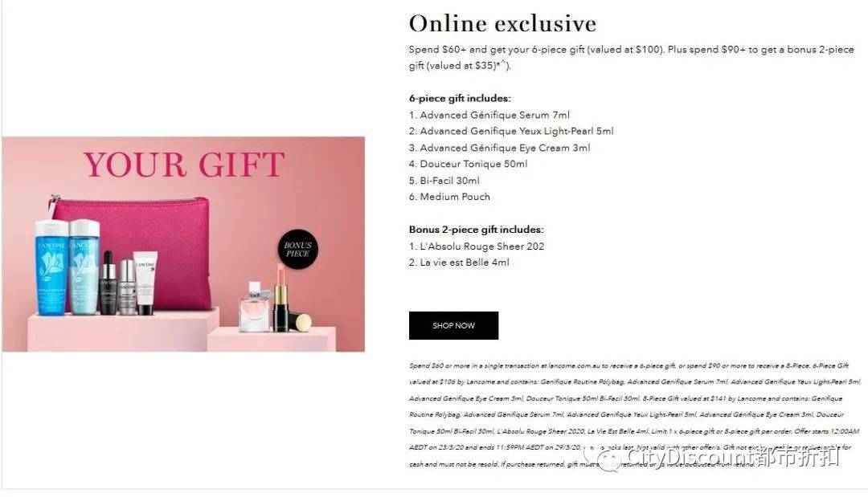Screen dimensions: 868x497
Task: Click the Medium Pouch list item
Action: click(449, 196)
